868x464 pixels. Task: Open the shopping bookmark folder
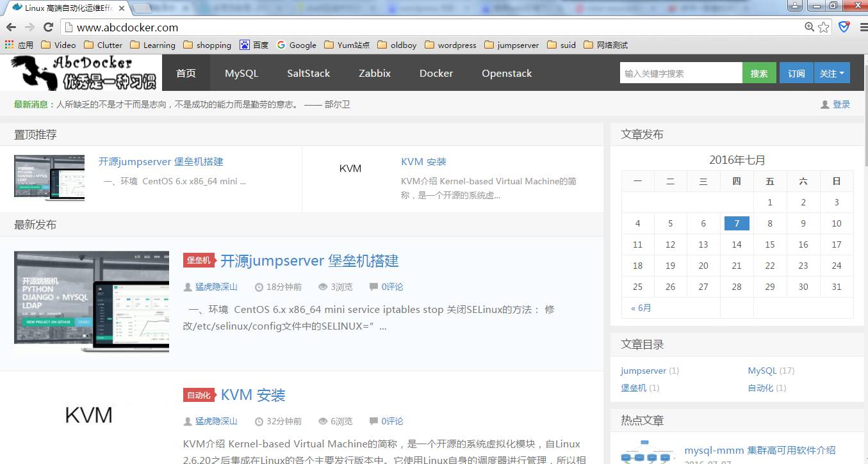(x=207, y=45)
